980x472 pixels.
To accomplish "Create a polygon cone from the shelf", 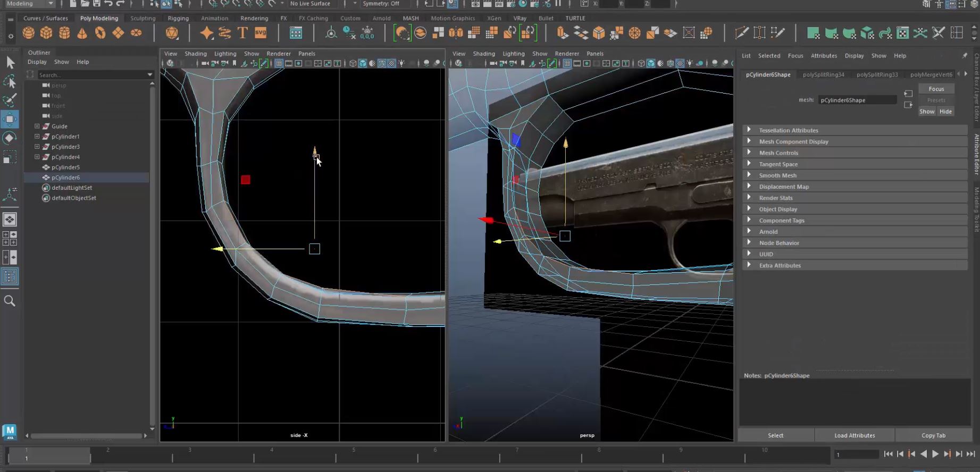I will (x=82, y=33).
